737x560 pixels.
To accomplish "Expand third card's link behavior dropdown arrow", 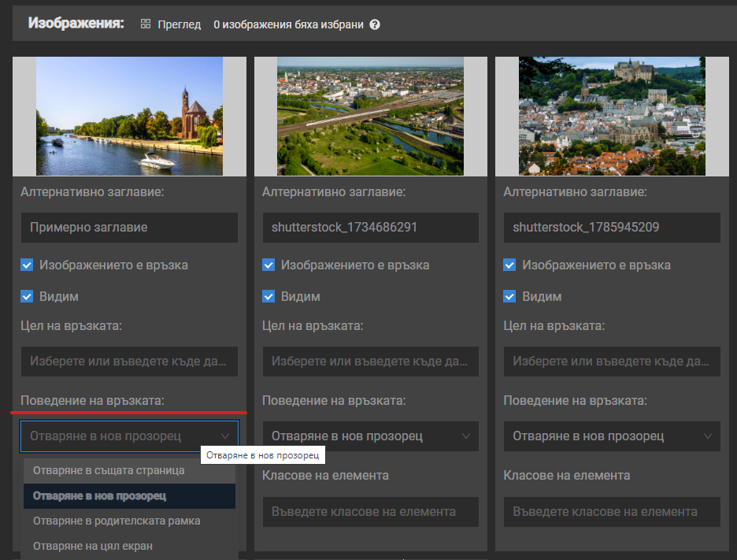I will tap(707, 436).
